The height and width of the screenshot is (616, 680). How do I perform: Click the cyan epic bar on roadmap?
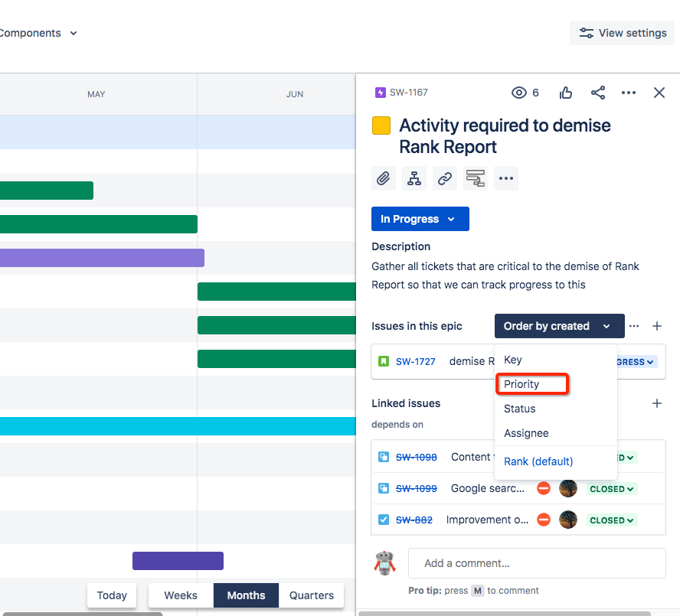(x=178, y=426)
